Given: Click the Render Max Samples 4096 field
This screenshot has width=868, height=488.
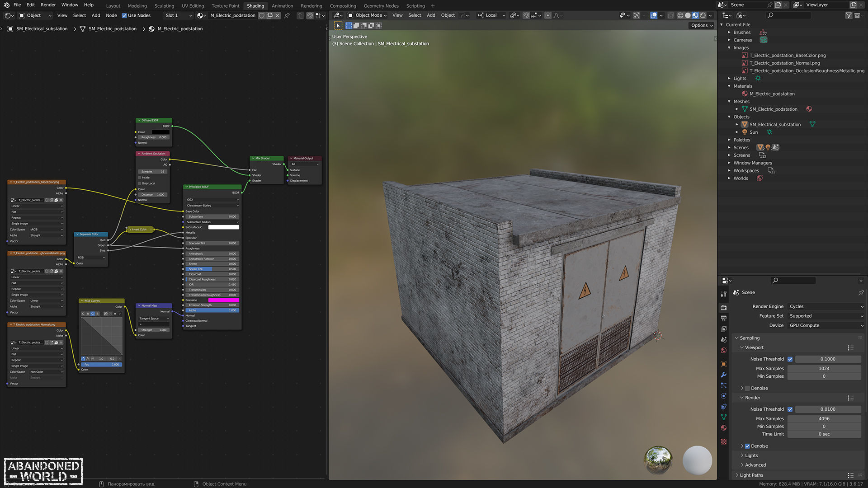Looking at the screenshot, I should click(824, 419).
